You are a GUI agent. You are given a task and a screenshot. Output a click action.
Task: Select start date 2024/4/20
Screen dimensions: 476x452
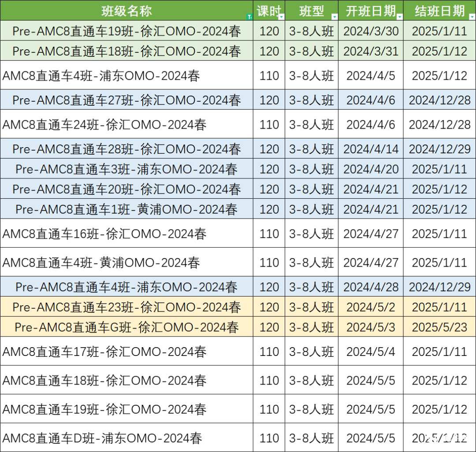371,168
